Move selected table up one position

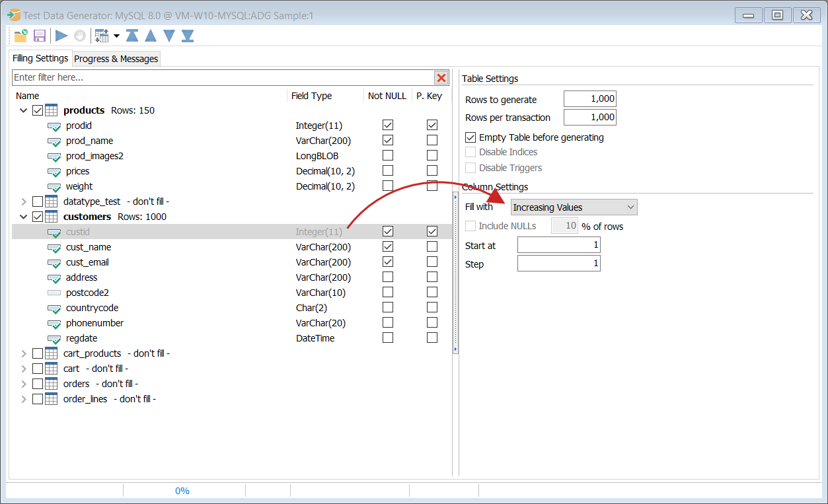pos(150,36)
